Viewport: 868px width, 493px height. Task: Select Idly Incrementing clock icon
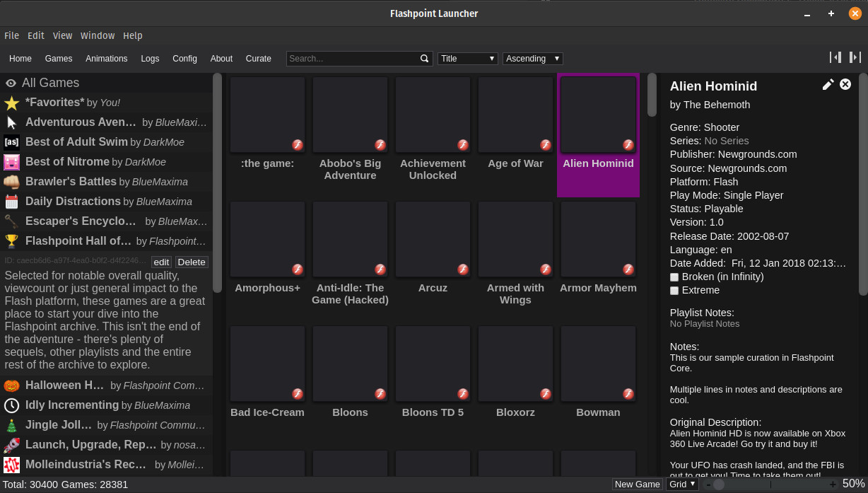11,405
